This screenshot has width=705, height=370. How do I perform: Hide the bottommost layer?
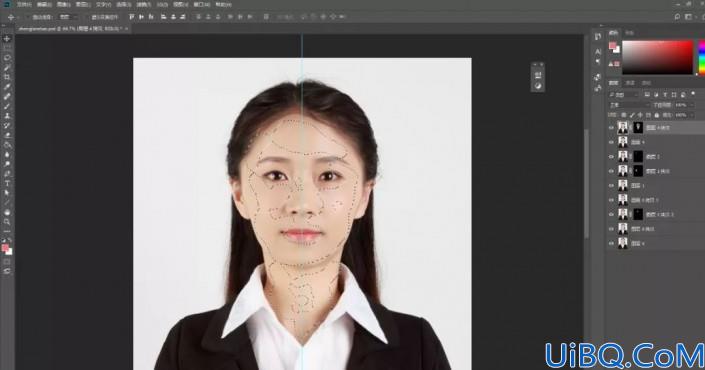tap(611, 243)
